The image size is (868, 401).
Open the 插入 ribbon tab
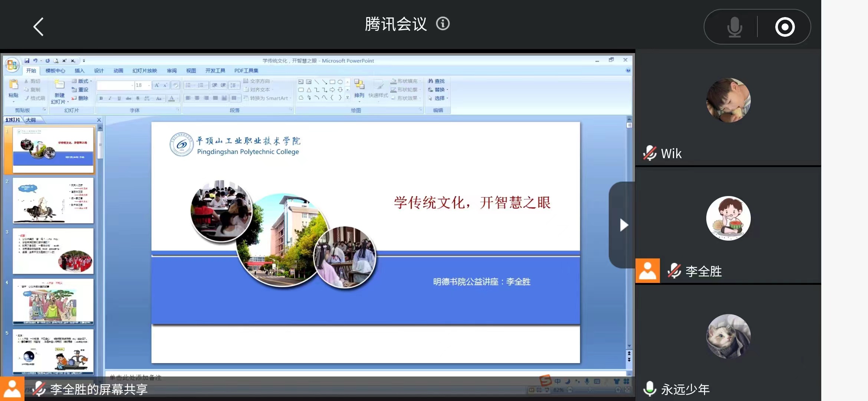coord(79,71)
